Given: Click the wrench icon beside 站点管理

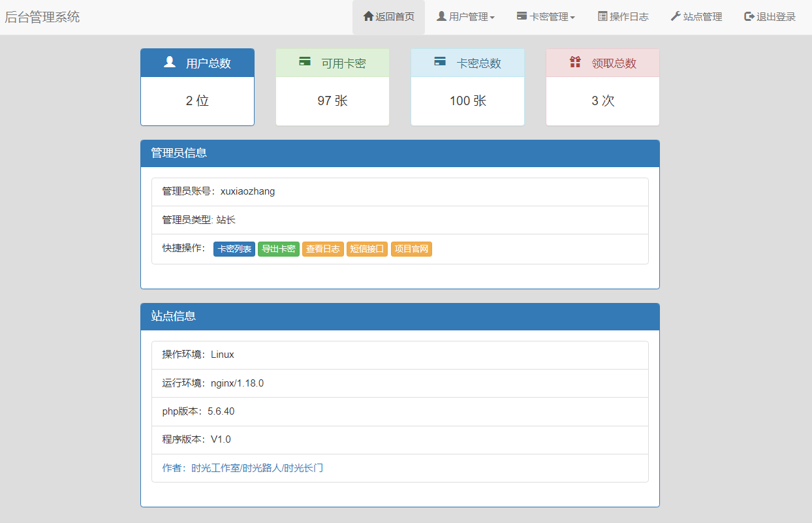Looking at the screenshot, I should tap(676, 17).
